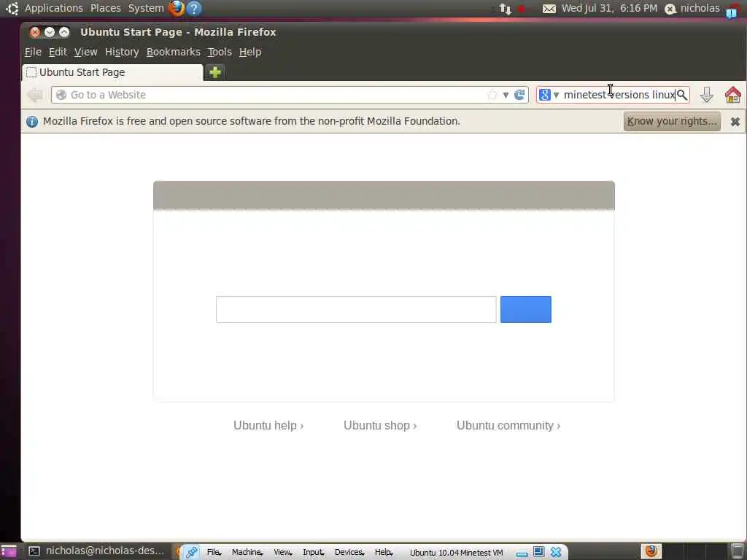Click the blue info icon in notification bar
This screenshot has width=747, height=560.
pyautogui.click(x=32, y=122)
